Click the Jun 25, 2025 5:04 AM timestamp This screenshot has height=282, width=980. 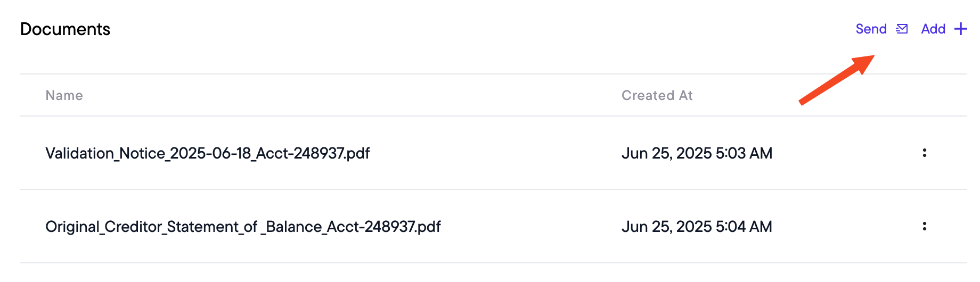click(x=697, y=227)
